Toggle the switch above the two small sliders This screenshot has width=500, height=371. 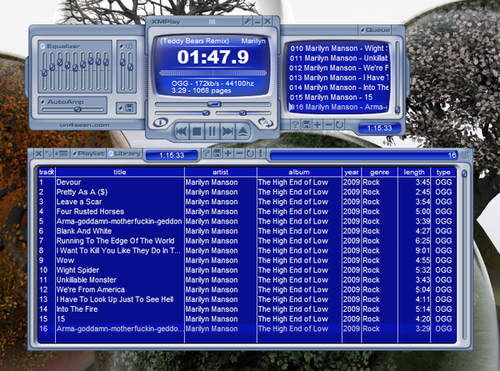122,46
